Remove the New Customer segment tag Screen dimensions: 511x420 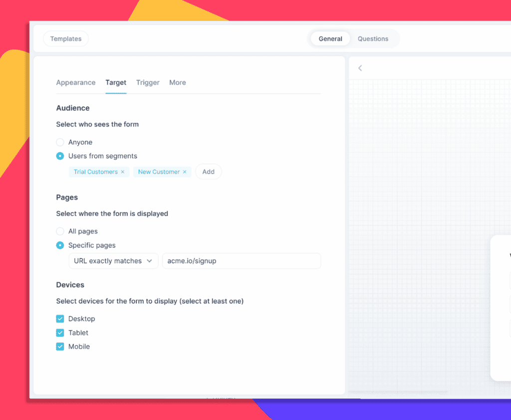tap(185, 172)
